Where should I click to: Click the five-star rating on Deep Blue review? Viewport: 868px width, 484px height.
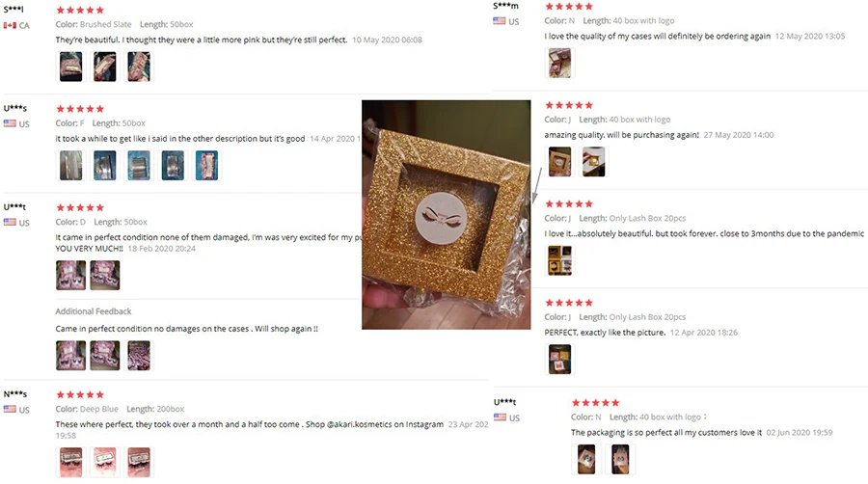(80, 394)
